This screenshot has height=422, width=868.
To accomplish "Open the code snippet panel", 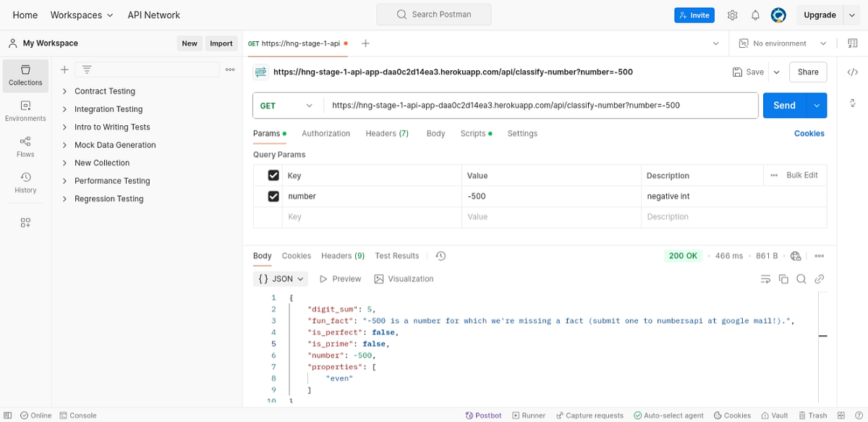I will click(x=852, y=72).
